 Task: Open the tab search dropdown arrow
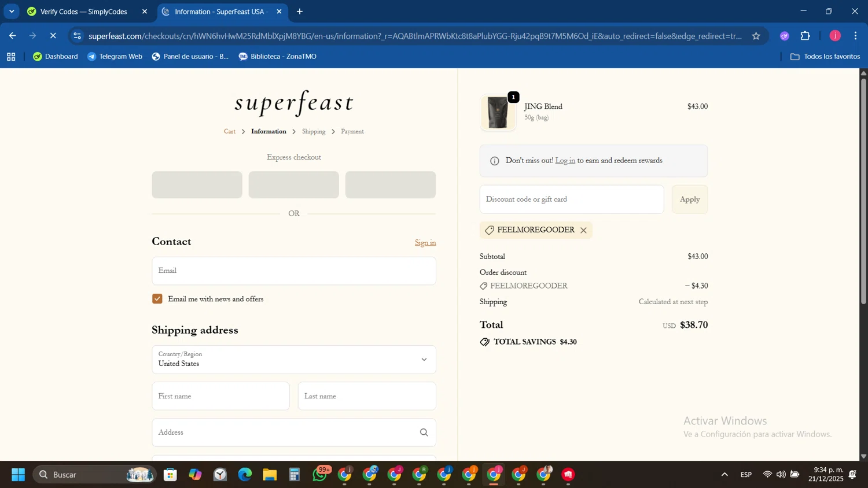pos(12,12)
